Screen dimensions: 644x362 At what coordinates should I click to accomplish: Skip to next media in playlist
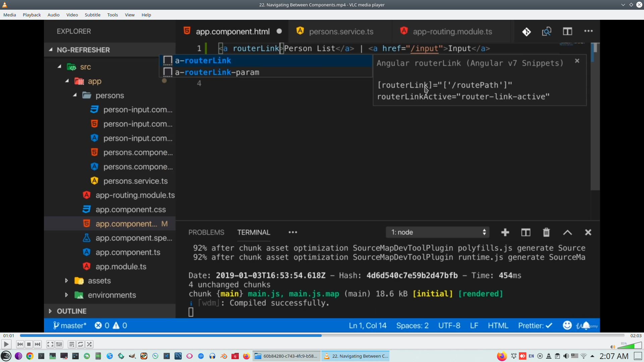tap(38, 344)
